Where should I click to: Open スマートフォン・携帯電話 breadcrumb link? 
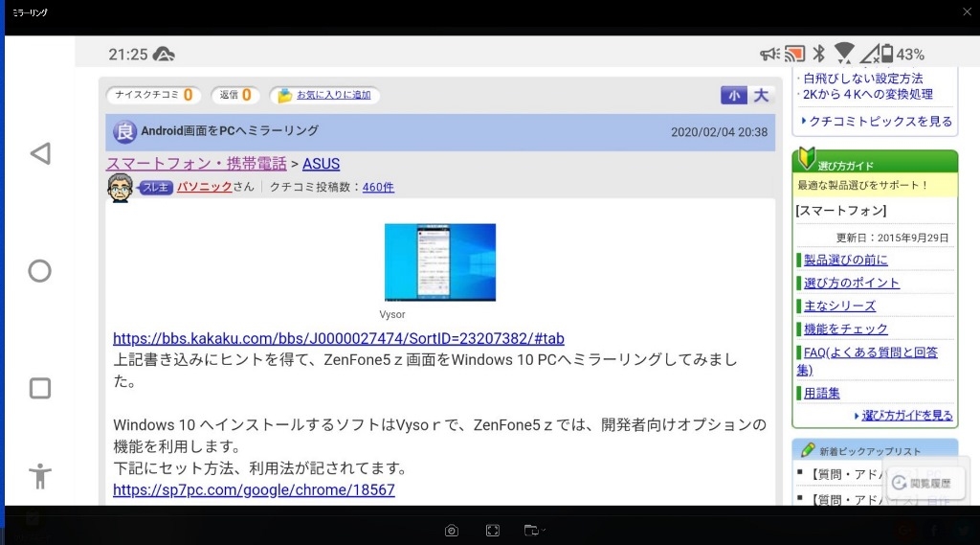coord(196,164)
